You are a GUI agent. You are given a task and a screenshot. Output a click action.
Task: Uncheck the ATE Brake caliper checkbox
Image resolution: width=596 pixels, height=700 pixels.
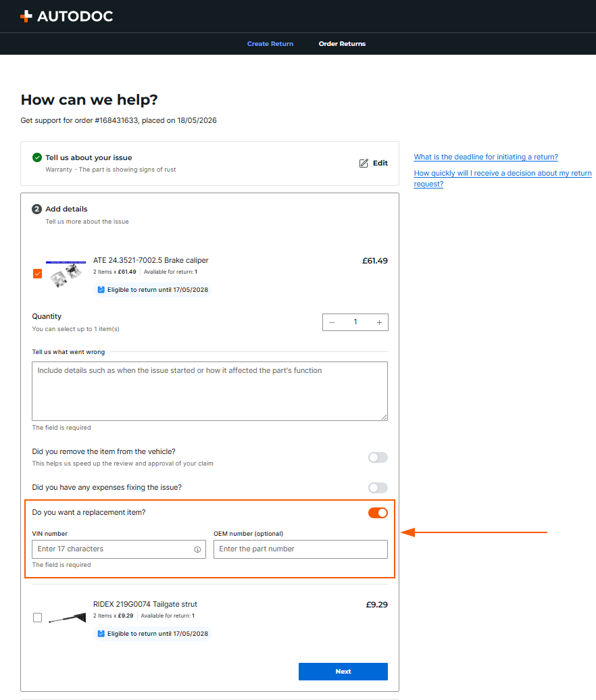37,274
